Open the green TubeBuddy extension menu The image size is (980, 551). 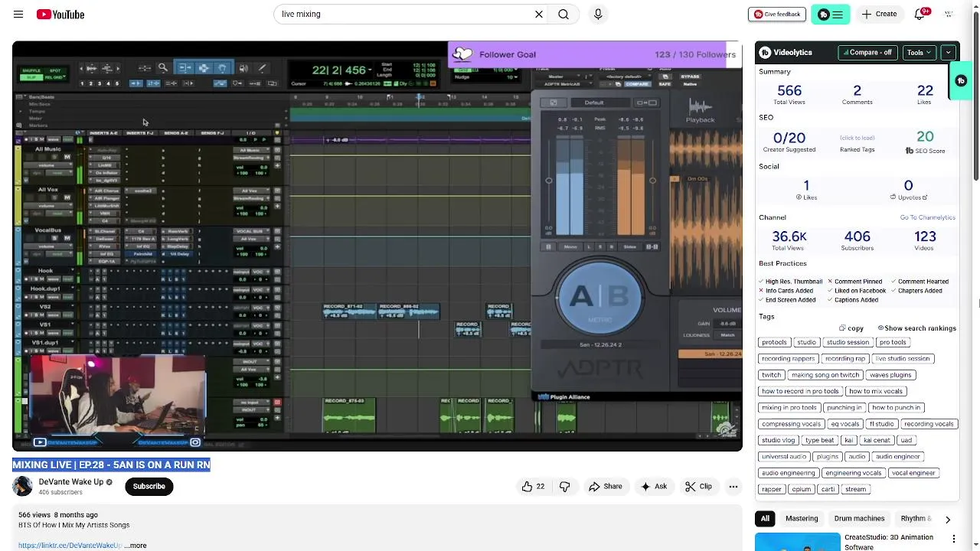pos(830,14)
